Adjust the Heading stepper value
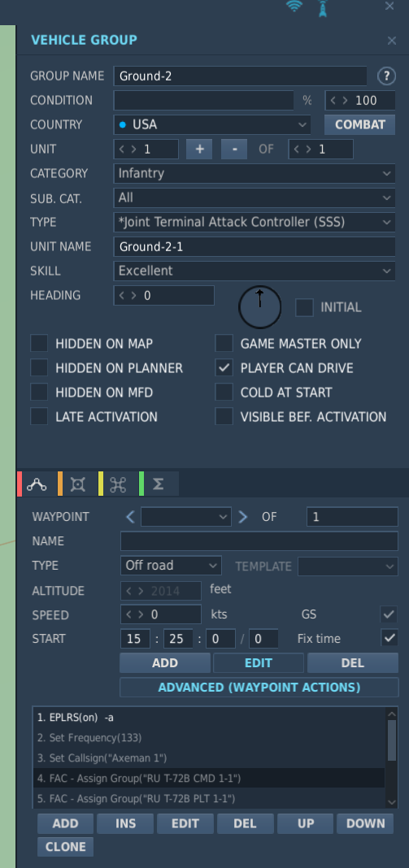This screenshot has width=409, height=868. [164, 296]
